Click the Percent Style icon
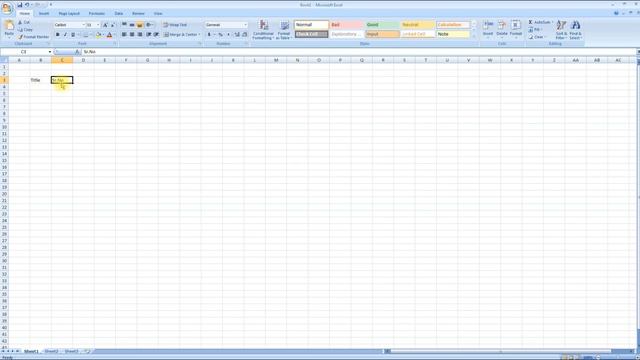Image resolution: width=640 pixels, height=360 pixels. [x=220, y=35]
